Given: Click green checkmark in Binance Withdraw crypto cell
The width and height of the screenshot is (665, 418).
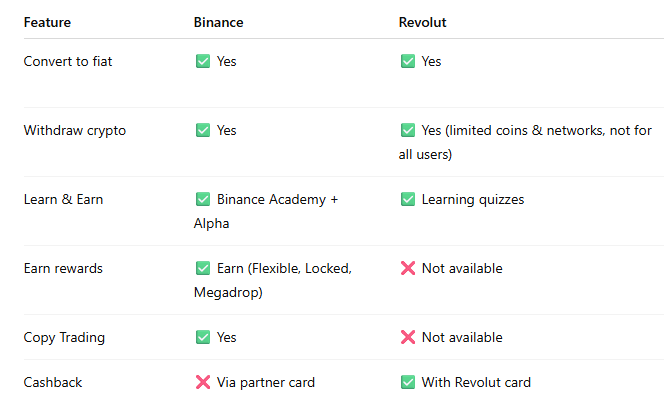Looking at the screenshot, I should [203, 131].
